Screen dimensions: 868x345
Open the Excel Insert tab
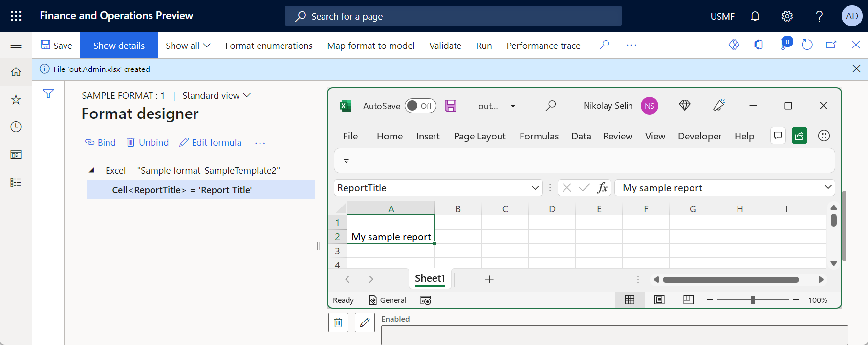[428, 136]
